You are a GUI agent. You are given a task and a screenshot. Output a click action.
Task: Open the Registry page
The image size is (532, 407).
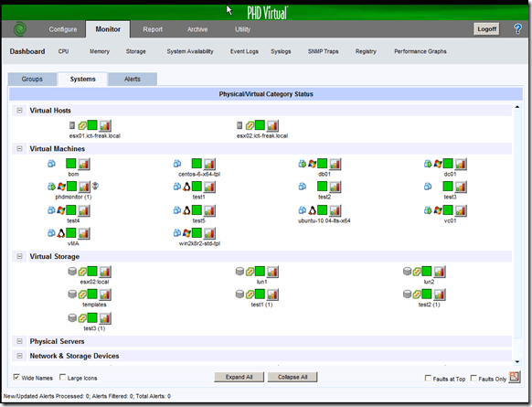point(366,51)
